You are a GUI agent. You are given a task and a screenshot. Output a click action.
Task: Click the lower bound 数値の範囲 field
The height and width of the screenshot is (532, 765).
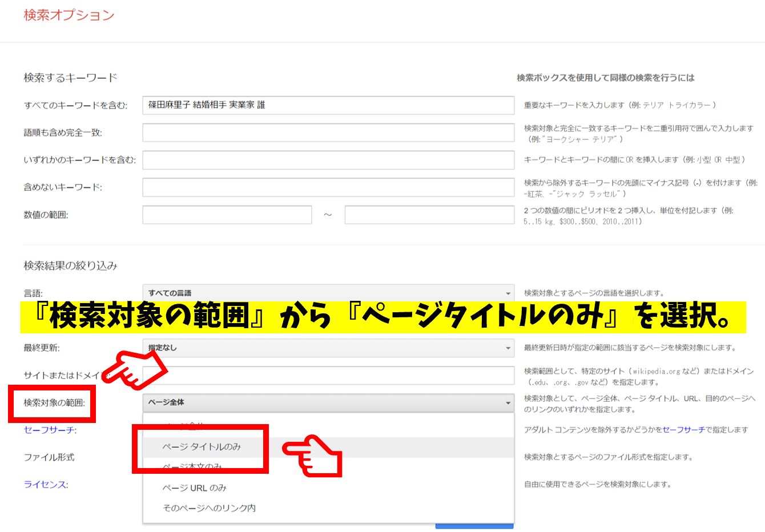(x=227, y=215)
